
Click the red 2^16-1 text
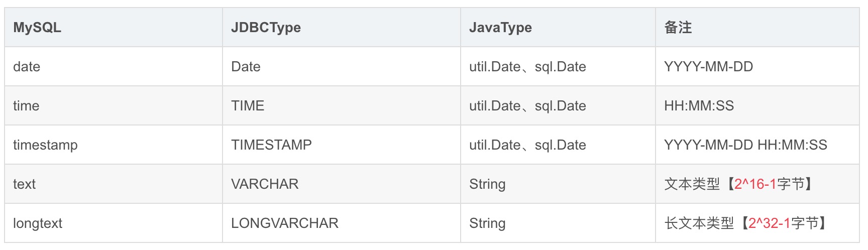click(x=755, y=184)
